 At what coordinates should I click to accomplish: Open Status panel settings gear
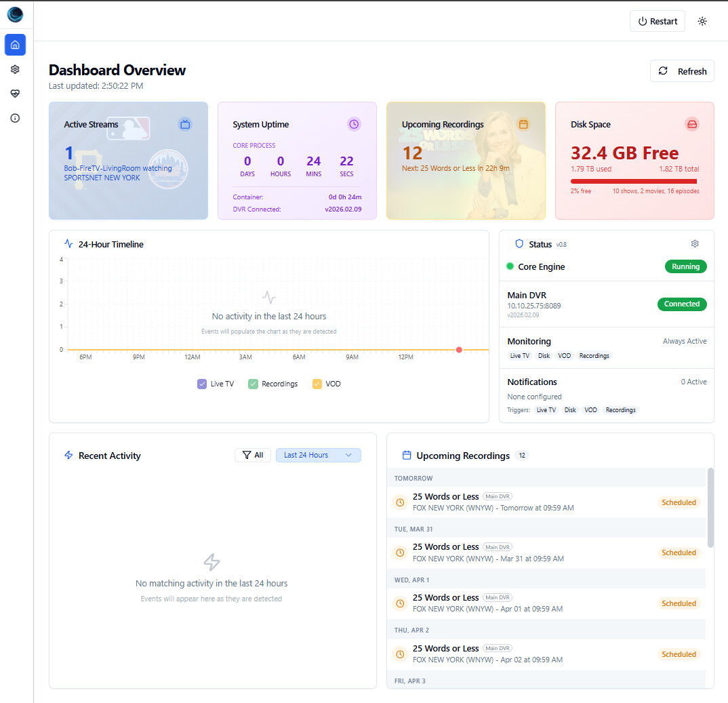point(695,244)
